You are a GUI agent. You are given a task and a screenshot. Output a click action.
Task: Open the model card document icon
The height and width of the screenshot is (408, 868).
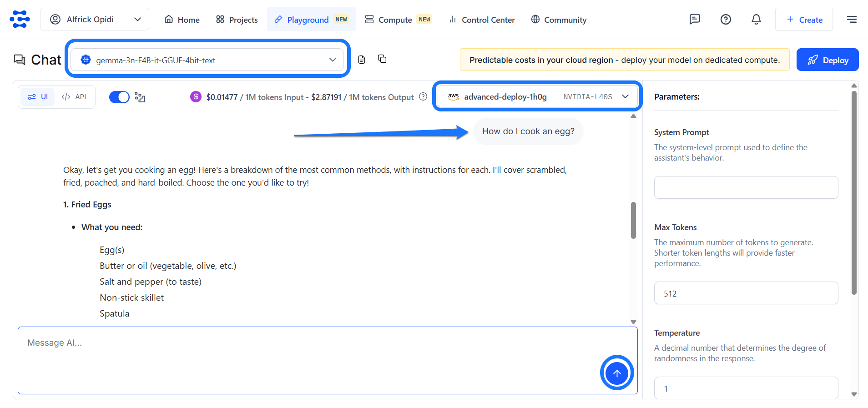point(362,60)
